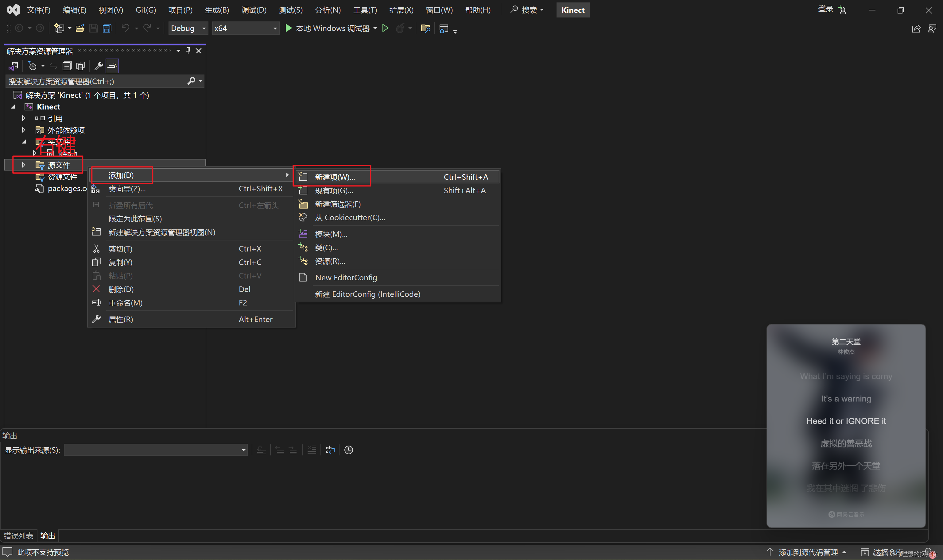Expand the 引用 references tree node
This screenshot has width=943, height=560.
tap(23, 118)
